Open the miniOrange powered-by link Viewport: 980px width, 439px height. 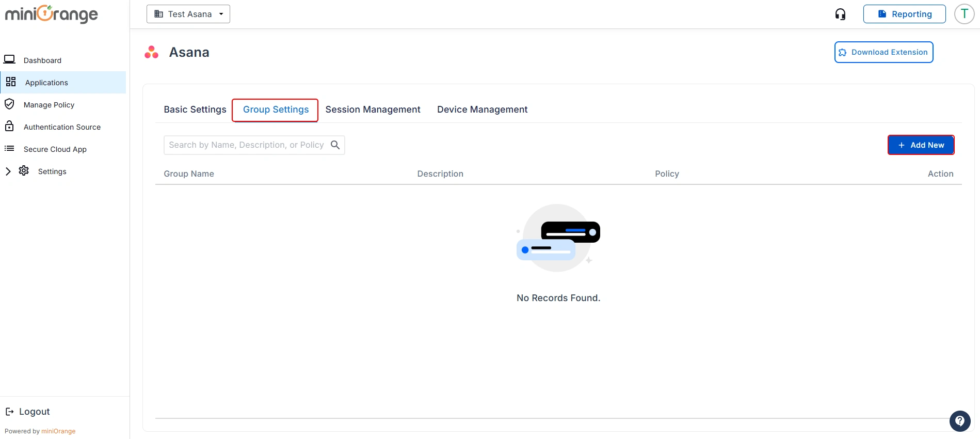[58, 431]
